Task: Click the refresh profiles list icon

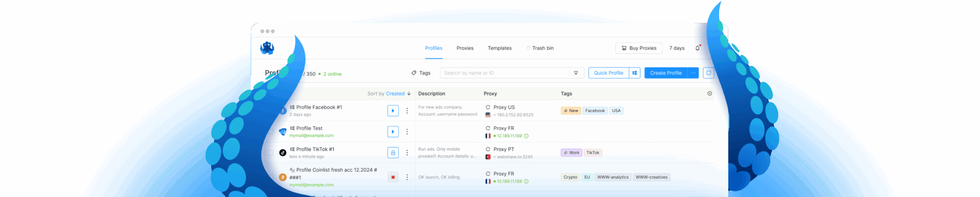Action: 708,73
